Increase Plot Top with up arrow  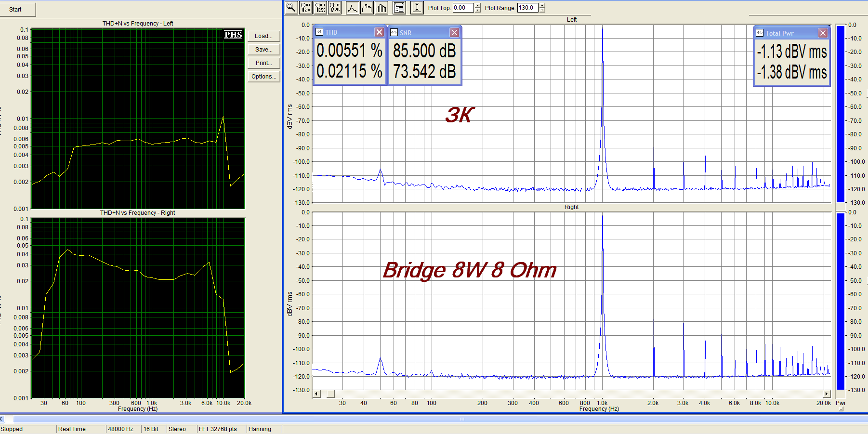tap(478, 5)
